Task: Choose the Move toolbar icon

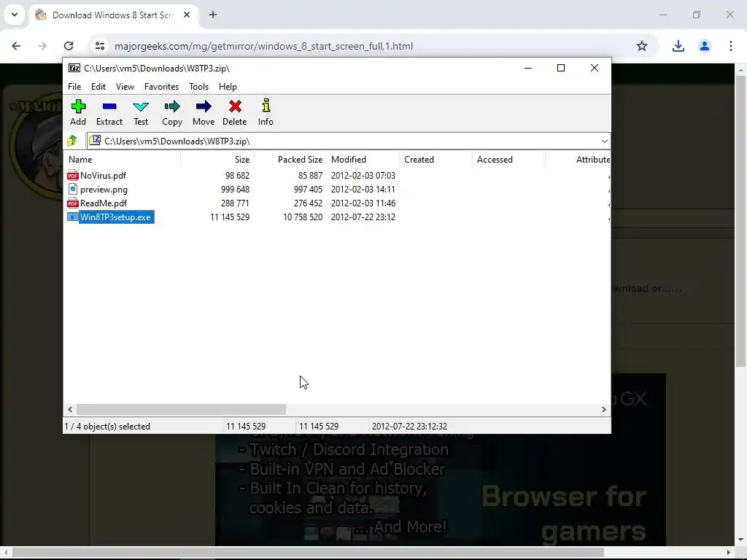Action: click(204, 106)
